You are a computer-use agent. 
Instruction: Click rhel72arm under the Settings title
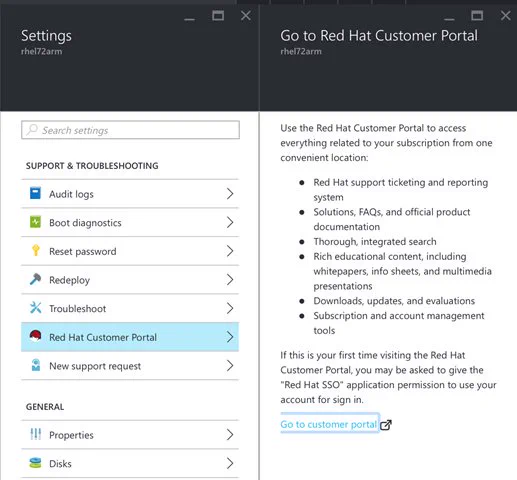(41, 51)
